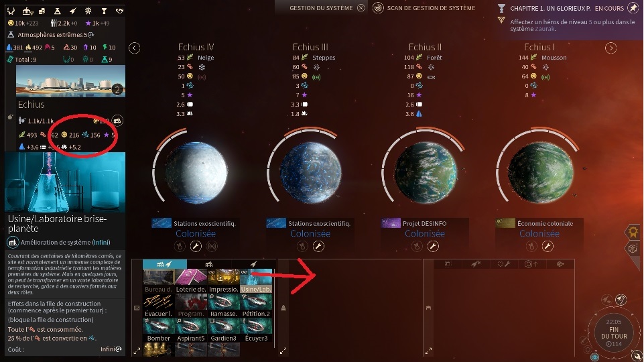Expand the construction queue panel

tap(283, 351)
